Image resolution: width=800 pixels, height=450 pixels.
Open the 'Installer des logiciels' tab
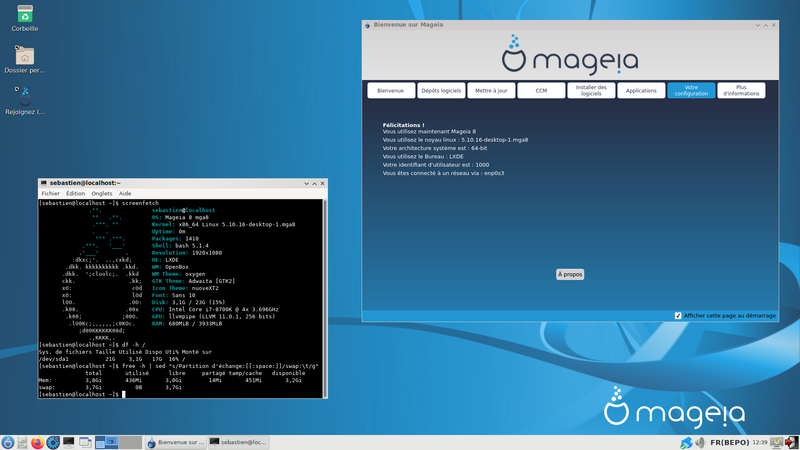click(x=591, y=90)
